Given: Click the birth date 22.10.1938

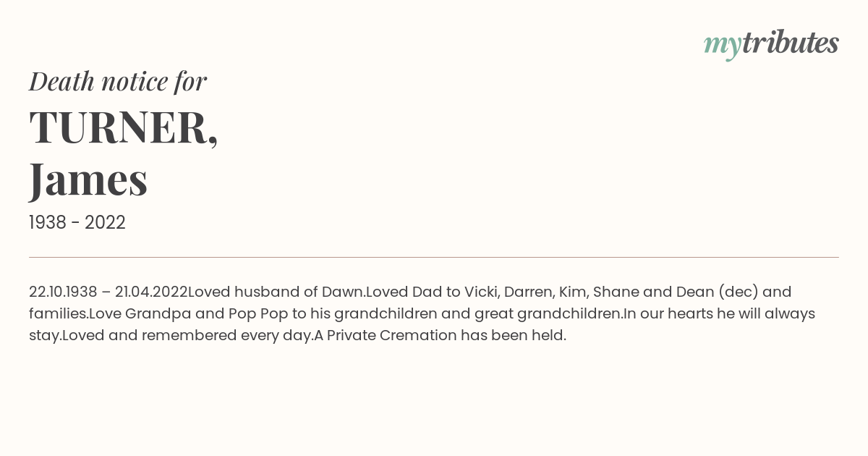Looking at the screenshot, I should coord(63,292).
